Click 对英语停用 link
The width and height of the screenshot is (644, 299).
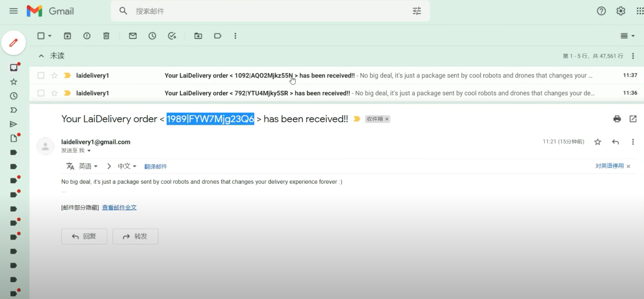[x=610, y=166]
